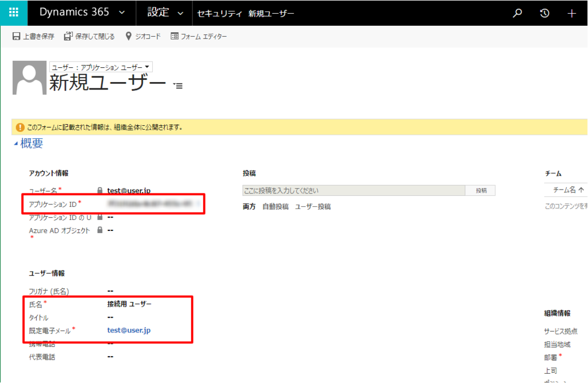Select the 両方 posts filter tab

click(x=249, y=207)
